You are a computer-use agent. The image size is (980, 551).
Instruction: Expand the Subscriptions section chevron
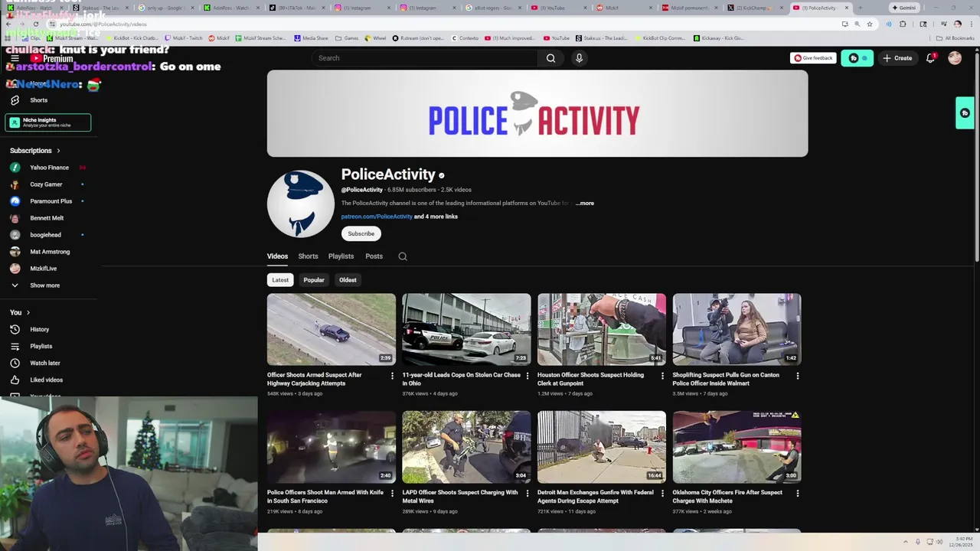[x=58, y=151]
